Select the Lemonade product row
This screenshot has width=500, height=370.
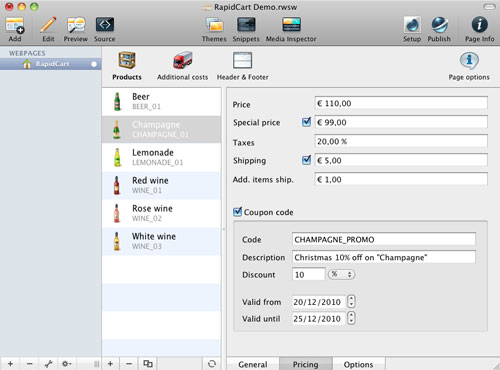tap(161, 158)
